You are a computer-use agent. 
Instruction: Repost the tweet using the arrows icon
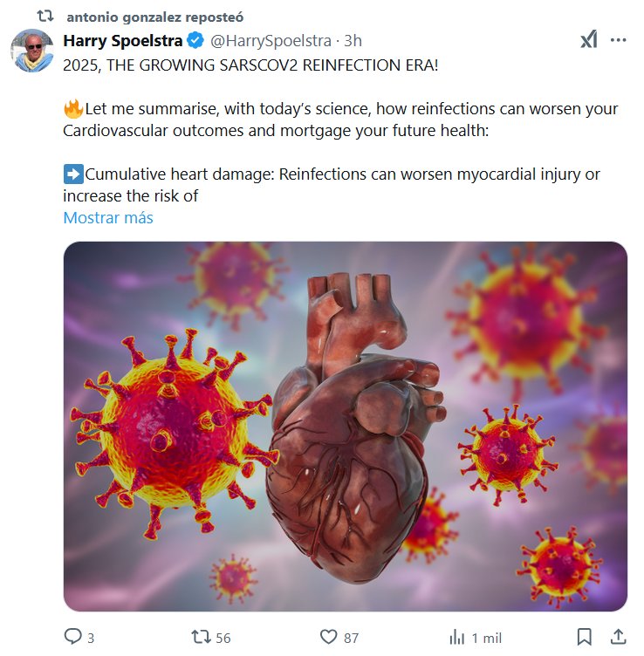pos(200,637)
